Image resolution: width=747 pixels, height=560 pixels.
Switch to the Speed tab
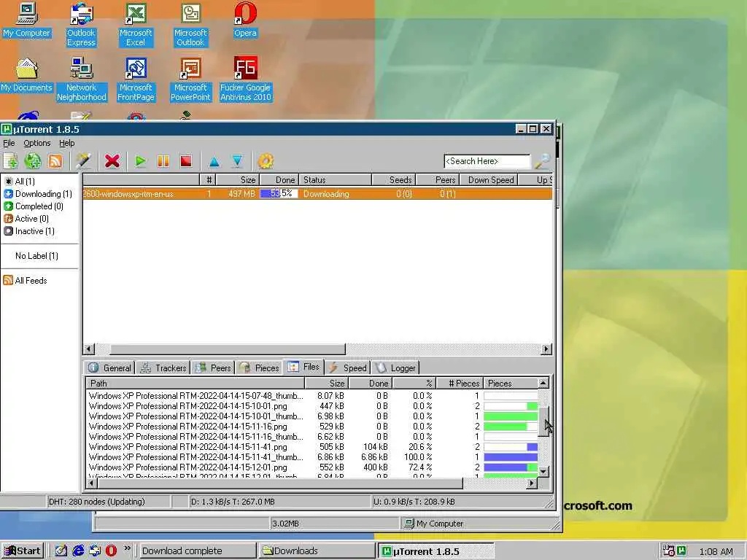348,367
